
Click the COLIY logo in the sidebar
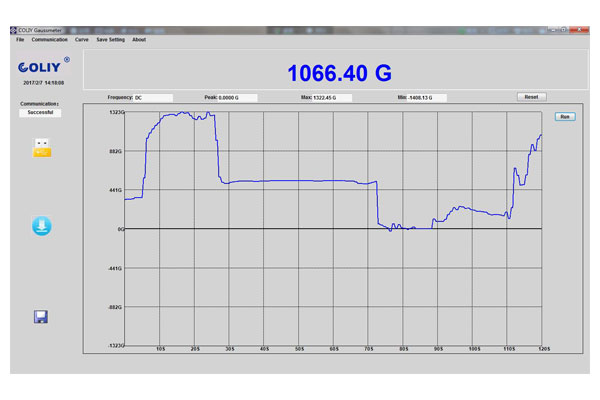[40, 67]
